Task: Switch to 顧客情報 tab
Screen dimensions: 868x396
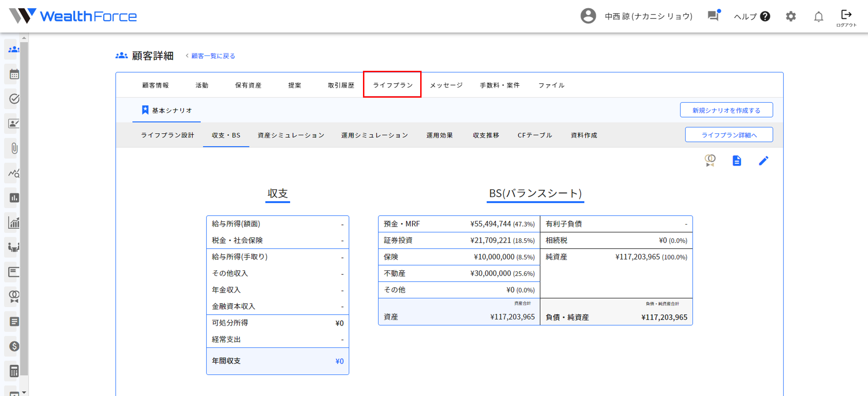Action: (155, 85)
